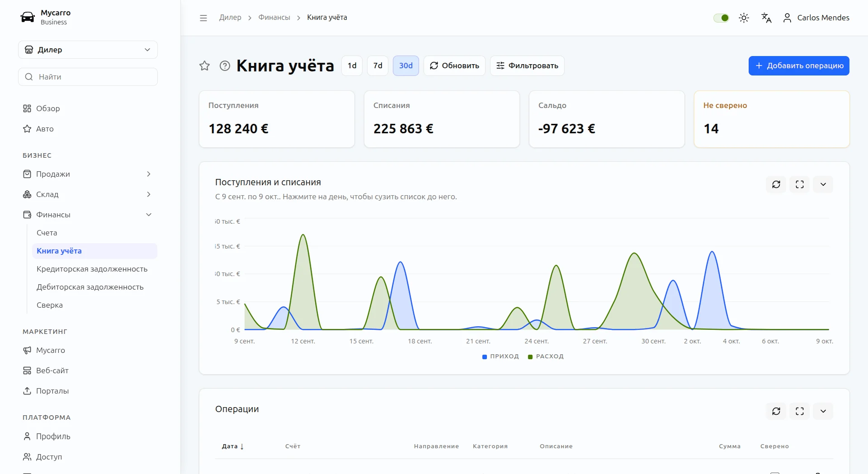Open the Веб-сайт sidebar item
This screenshot has height=474, width=868.
click(88, 371)
